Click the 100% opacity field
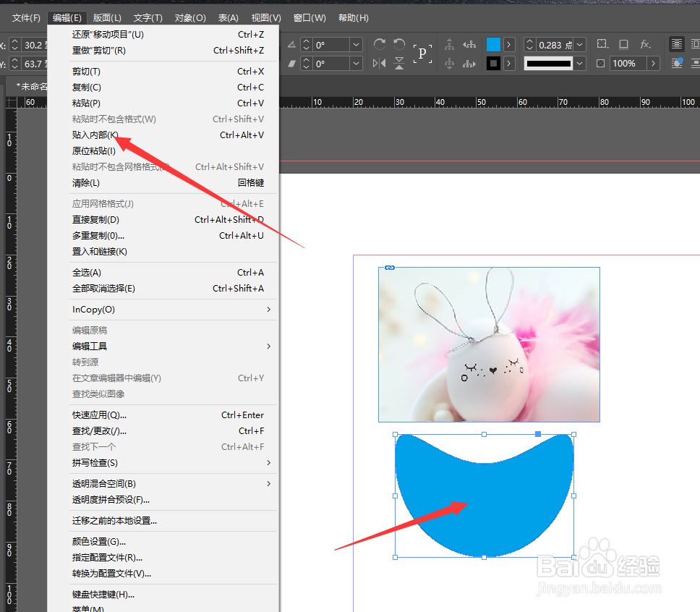 pyautogui.click(x=628, y=64)
